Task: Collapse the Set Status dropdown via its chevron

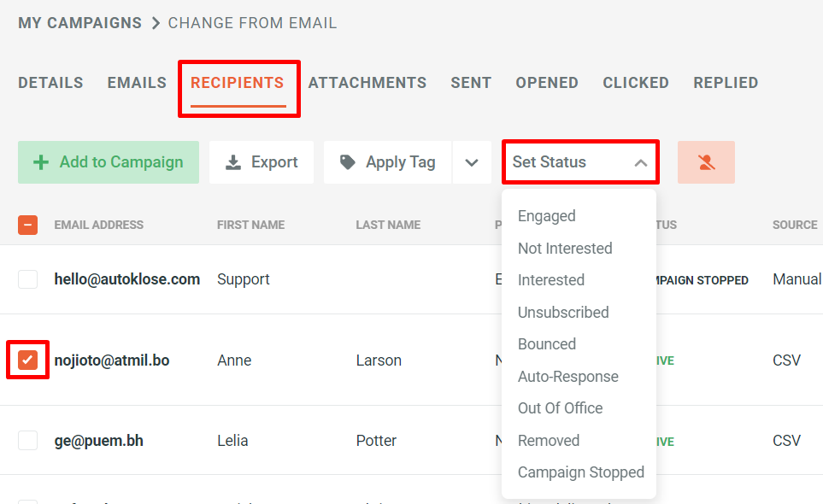Action: coord(641,161)
